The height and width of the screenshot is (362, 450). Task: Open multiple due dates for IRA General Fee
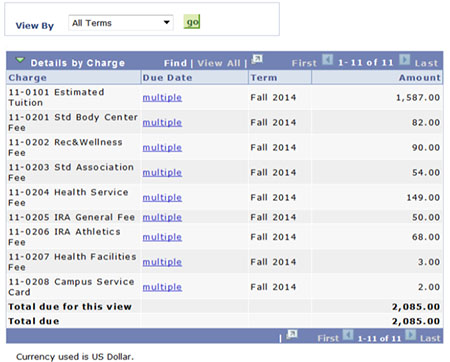click(x=162, y=217)
